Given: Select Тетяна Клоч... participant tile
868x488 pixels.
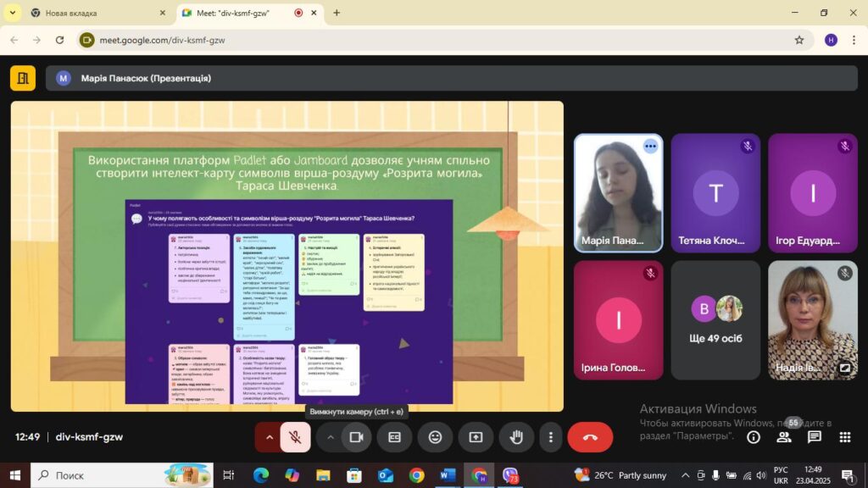Looking at the screenshot, I should (x=715, y=193).
